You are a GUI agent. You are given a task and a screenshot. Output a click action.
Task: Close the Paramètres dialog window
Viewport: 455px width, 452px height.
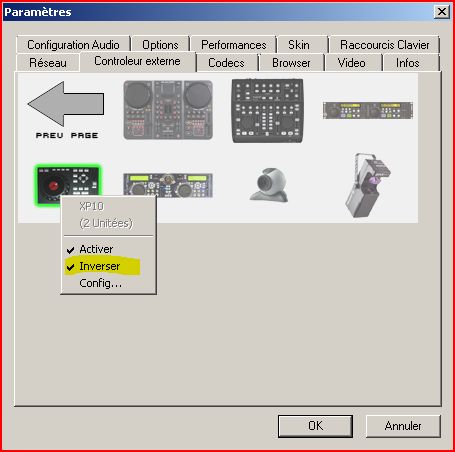click(442, 12)
